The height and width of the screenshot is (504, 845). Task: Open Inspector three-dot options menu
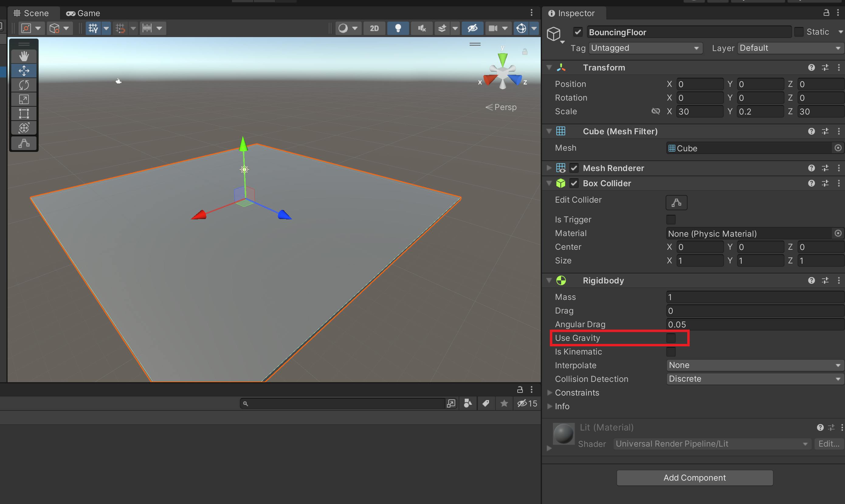coord(838,13)
